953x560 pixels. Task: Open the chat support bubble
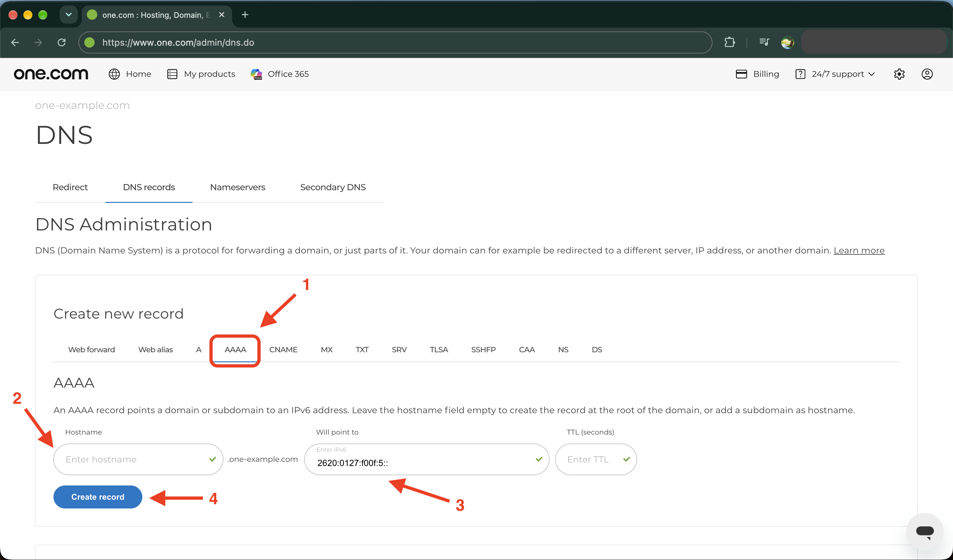924,531
